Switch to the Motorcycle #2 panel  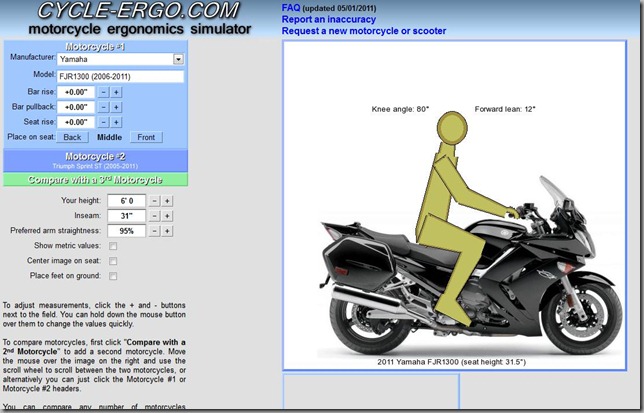(95, 161)
